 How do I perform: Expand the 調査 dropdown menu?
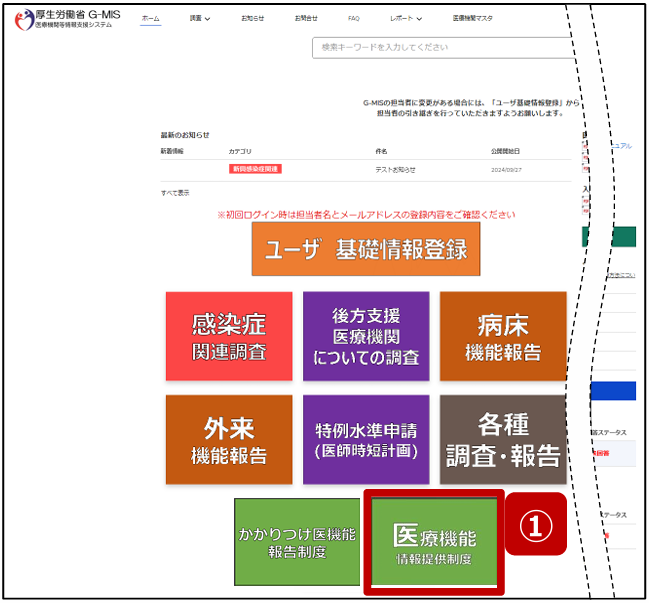pyautogui.click(x=200, y=18)
